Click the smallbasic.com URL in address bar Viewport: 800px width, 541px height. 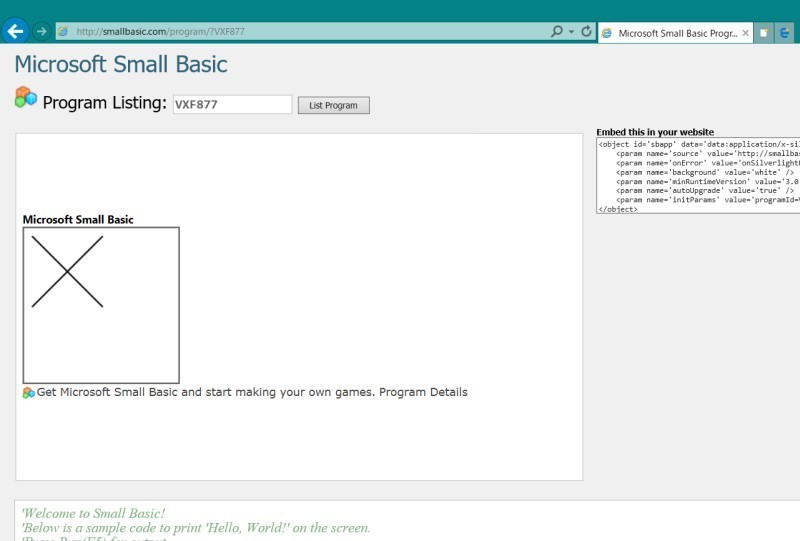tap(160, 32)
